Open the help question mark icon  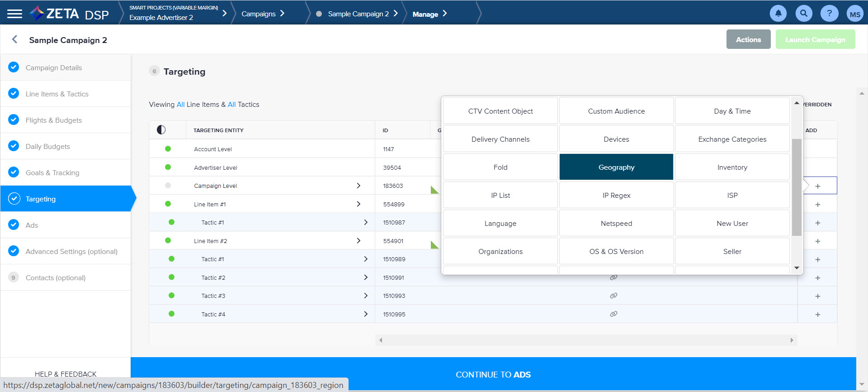pyautogui.click(x=829, y=14)
